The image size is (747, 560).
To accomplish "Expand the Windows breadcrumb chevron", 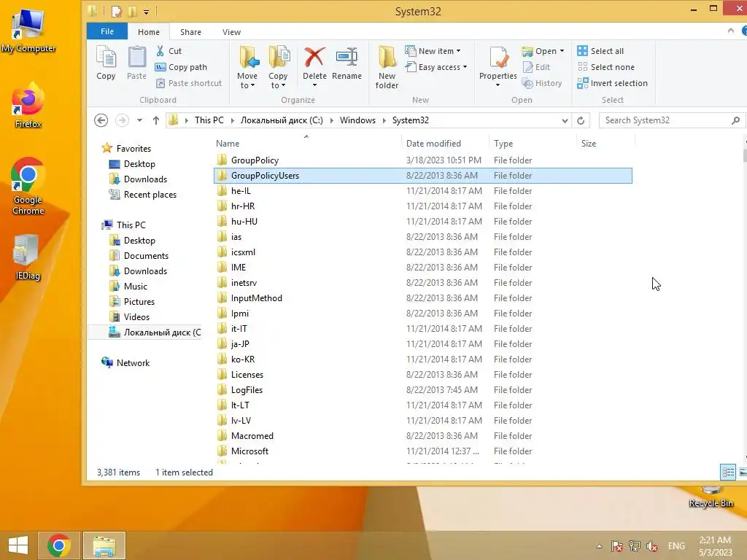I will (x=384, y=120).
